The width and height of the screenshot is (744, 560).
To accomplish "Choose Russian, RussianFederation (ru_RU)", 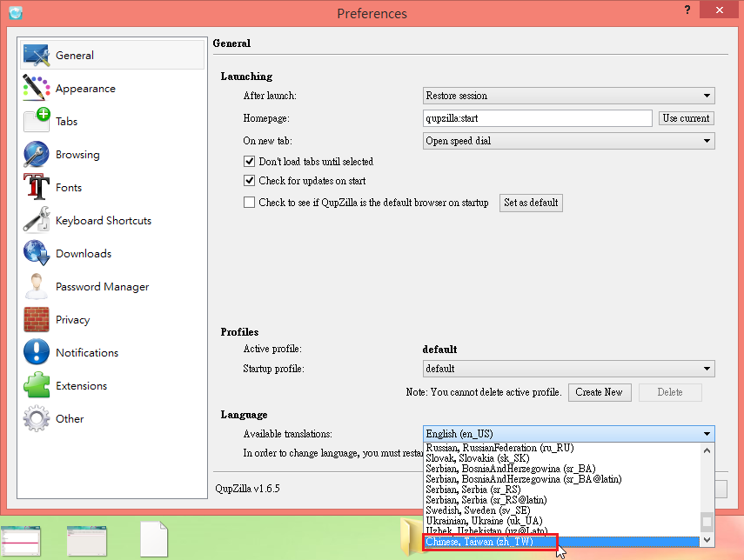I will pos(562,448).
